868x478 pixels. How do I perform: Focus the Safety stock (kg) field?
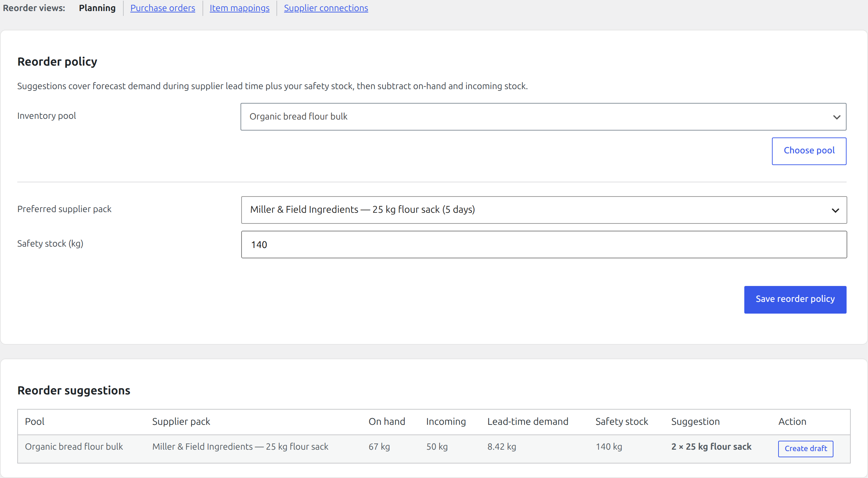click(x=544, y=245)
